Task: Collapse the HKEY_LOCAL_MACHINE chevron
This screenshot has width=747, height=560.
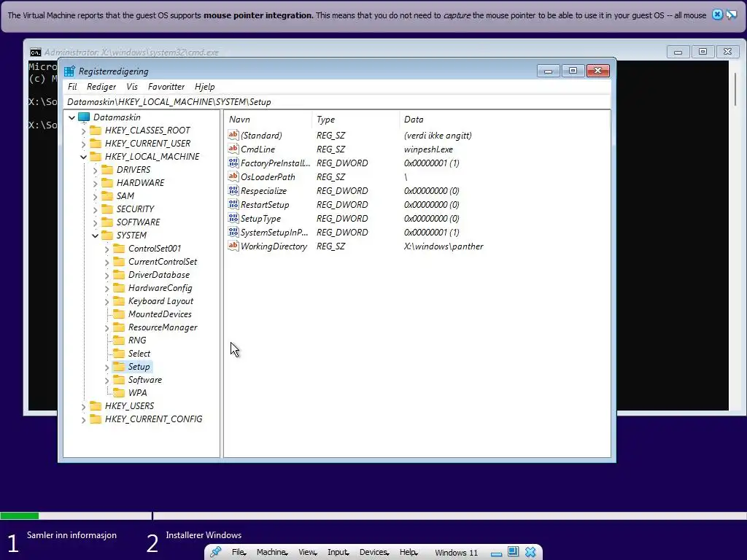Action: pos(84,157)
